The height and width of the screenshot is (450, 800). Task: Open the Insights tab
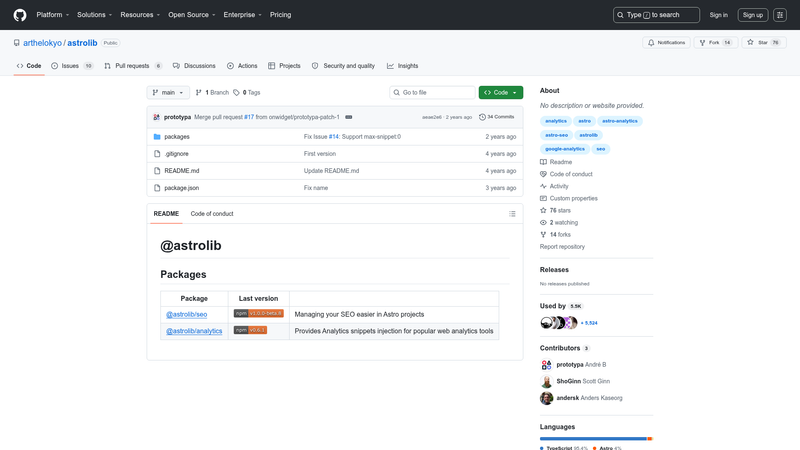point(403,66)
